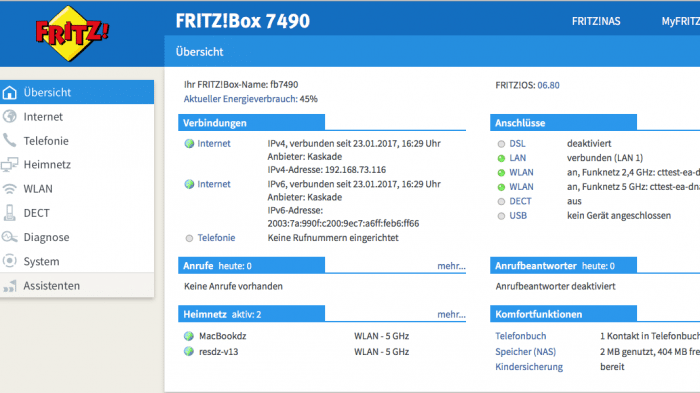
Task: Click the MacBookdz device name
Action: pos(223,336)
